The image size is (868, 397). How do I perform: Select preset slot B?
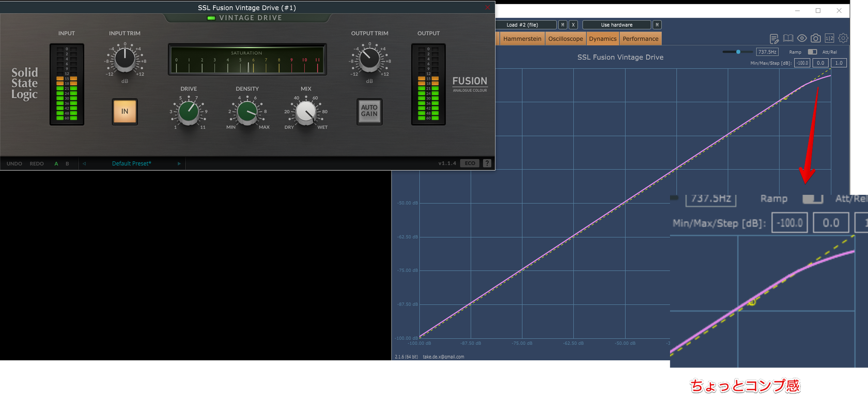67,163
